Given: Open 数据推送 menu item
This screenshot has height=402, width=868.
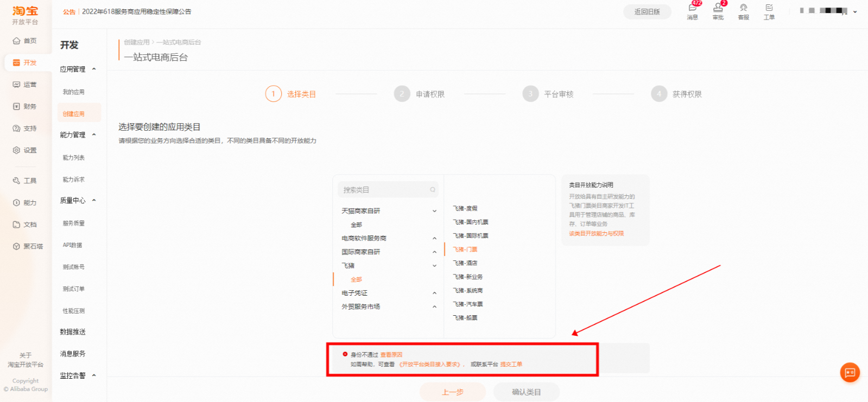Looking at the screenshot, I should [x=73, y=332].
